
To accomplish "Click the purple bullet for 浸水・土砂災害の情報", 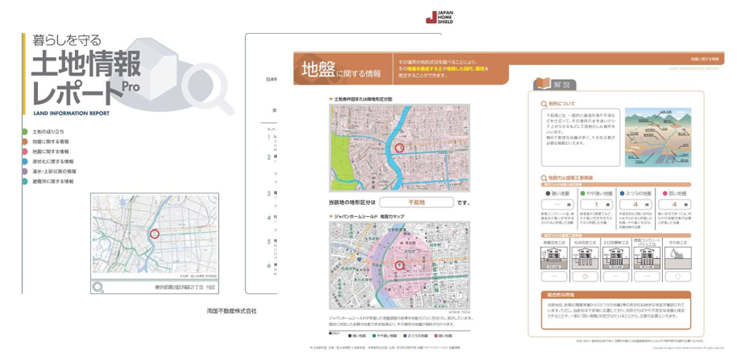I will coord(25,171).
